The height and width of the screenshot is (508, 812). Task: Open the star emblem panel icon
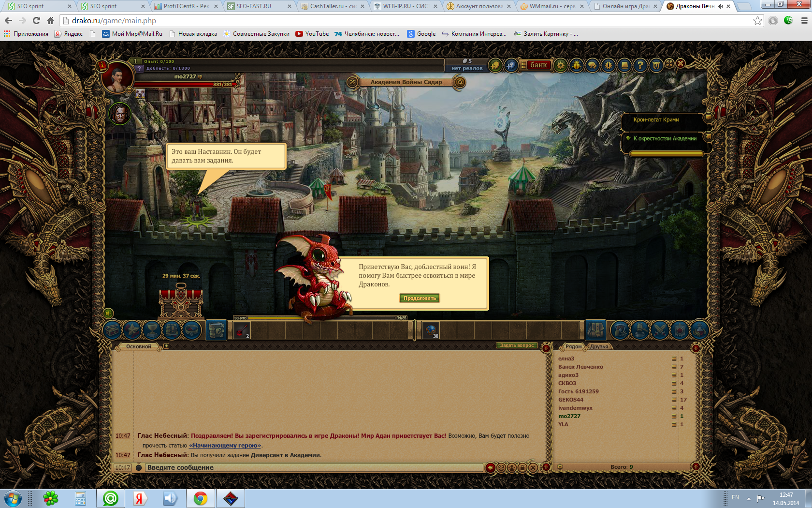pyautogui.click(x=132, y=330)
